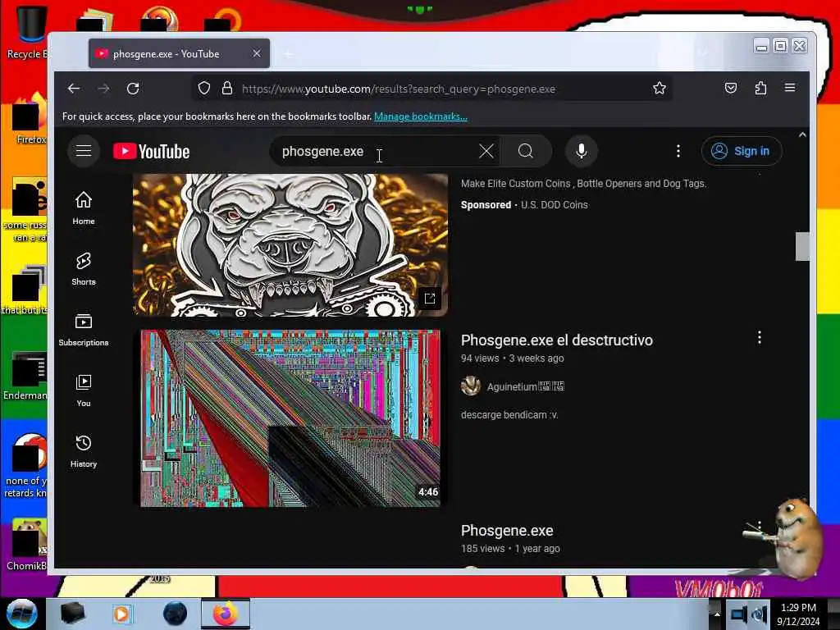Click the network tray icon
This screenshot has width=840, height=630.
tap(739, 614)
